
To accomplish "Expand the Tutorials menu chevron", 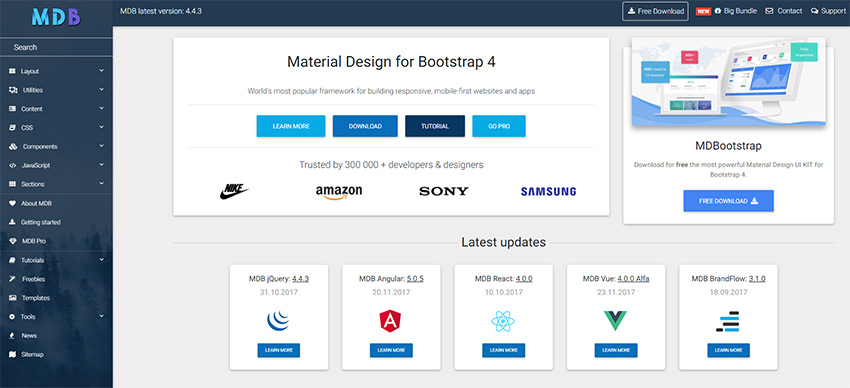I will 101,260.
